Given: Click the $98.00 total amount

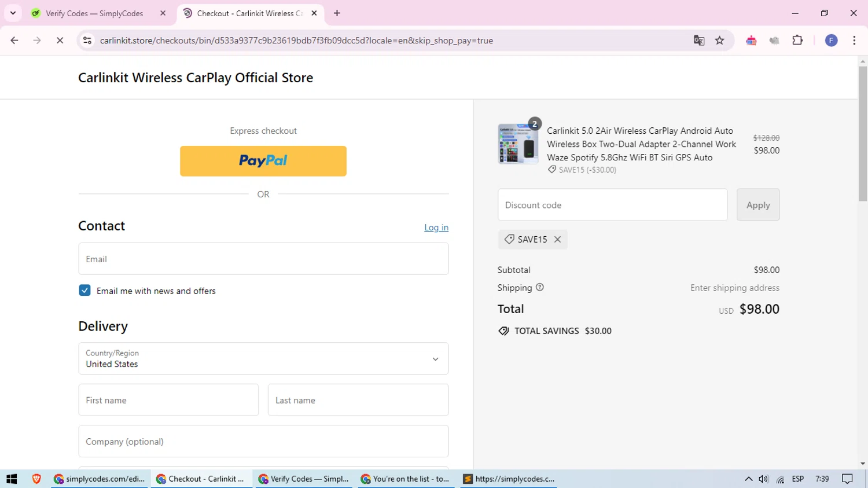Looking at the screenshot, I should pyautogui.click(x=759, y=309).
